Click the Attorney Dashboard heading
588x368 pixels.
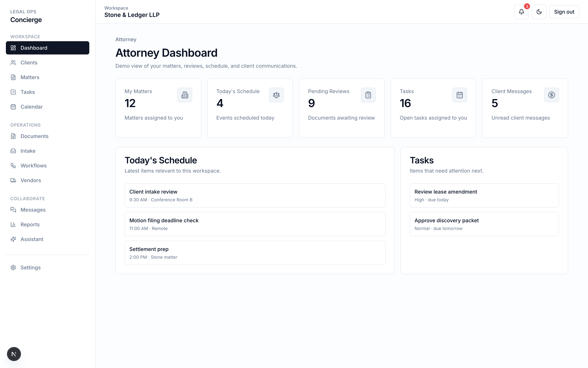tap(166, 53)
